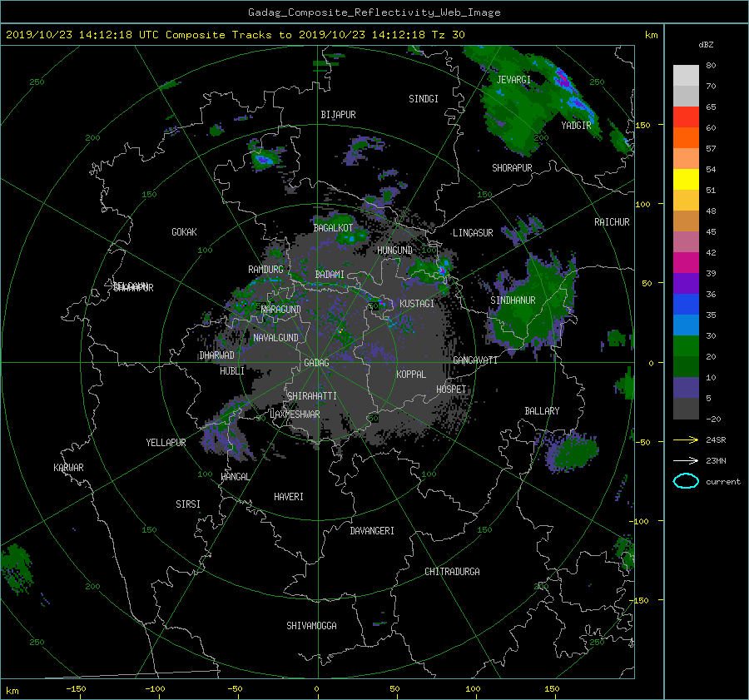
Task: Click the KUSTAGI label
Action: (417, 304)
